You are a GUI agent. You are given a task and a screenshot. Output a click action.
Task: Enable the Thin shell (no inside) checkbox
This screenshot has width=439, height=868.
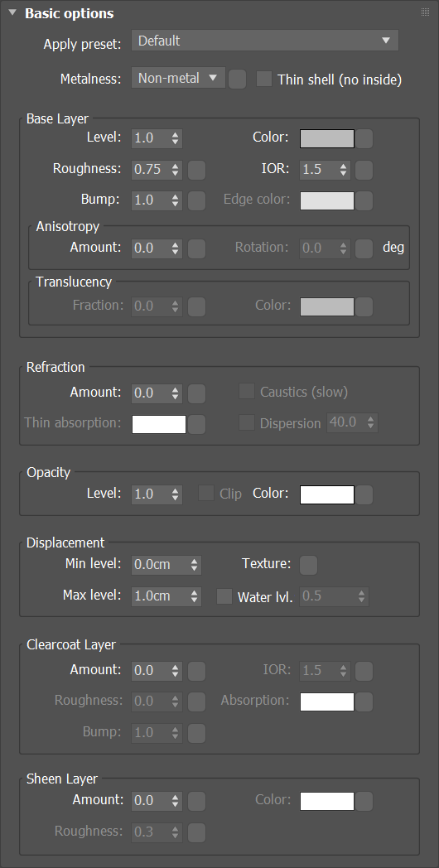pos(264,80)
